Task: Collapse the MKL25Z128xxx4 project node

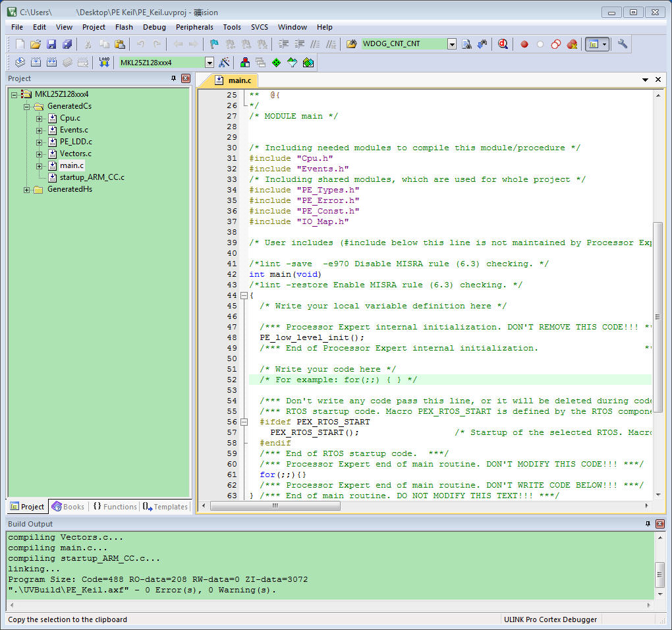Action: pos(14,95)
